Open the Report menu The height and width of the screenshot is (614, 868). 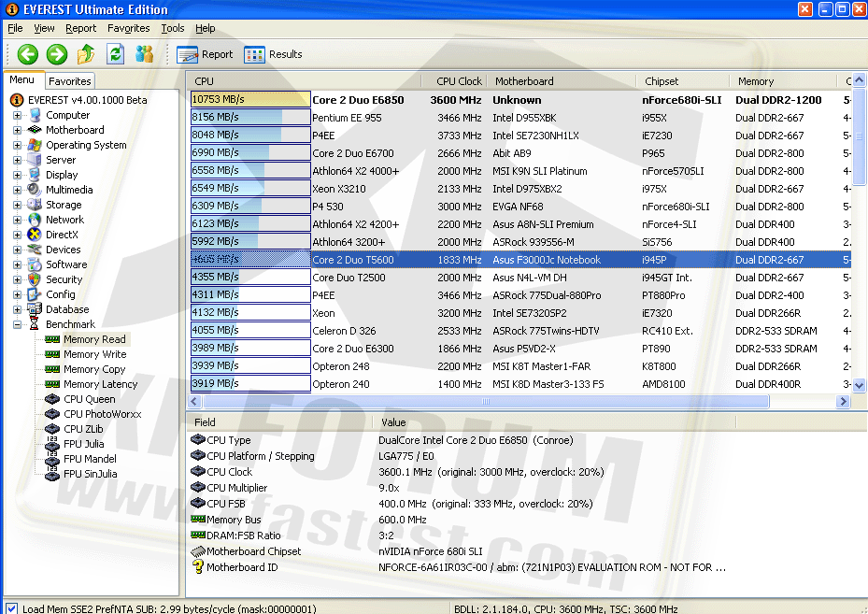(x=81, y=28)
